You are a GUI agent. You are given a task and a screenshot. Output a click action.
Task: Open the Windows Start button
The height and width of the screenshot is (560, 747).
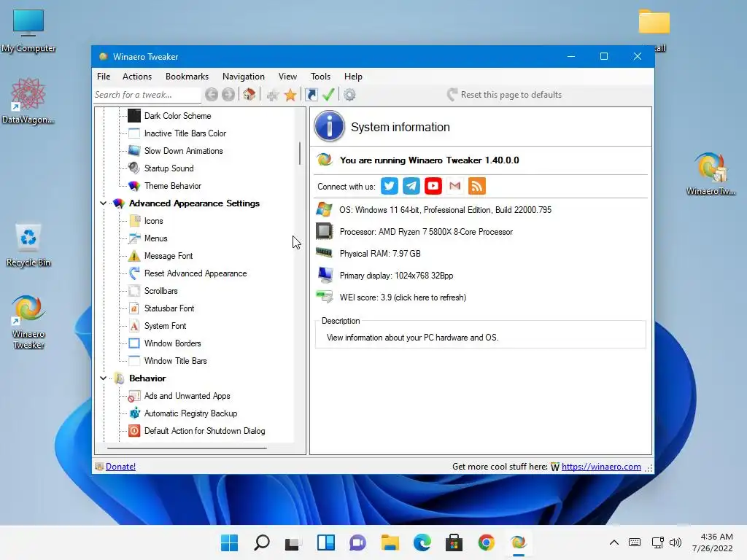[230, 542]
